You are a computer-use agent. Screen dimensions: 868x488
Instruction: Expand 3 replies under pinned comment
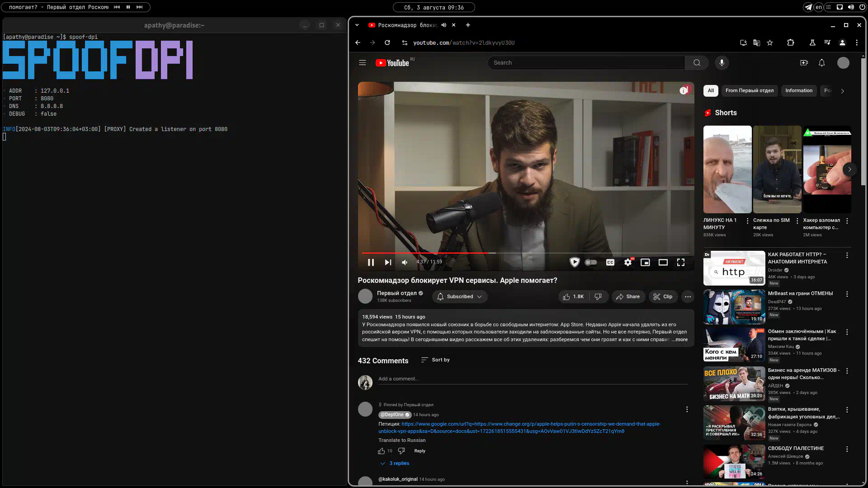(x=395, y=464)
